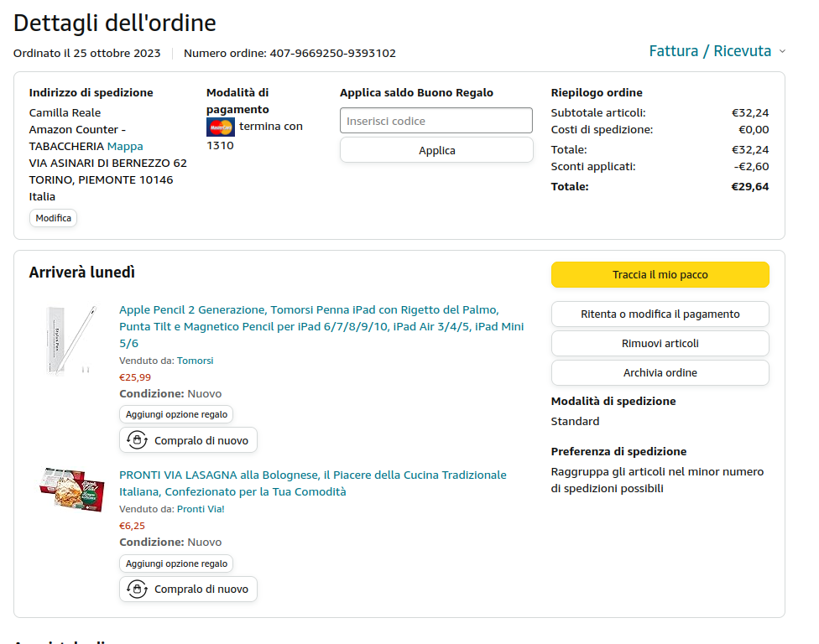The width and height of the screenshot is (819, 644).
Task: Add gift option for Apple Pencil
Action: pyautogui.click(x=176, y=414)
